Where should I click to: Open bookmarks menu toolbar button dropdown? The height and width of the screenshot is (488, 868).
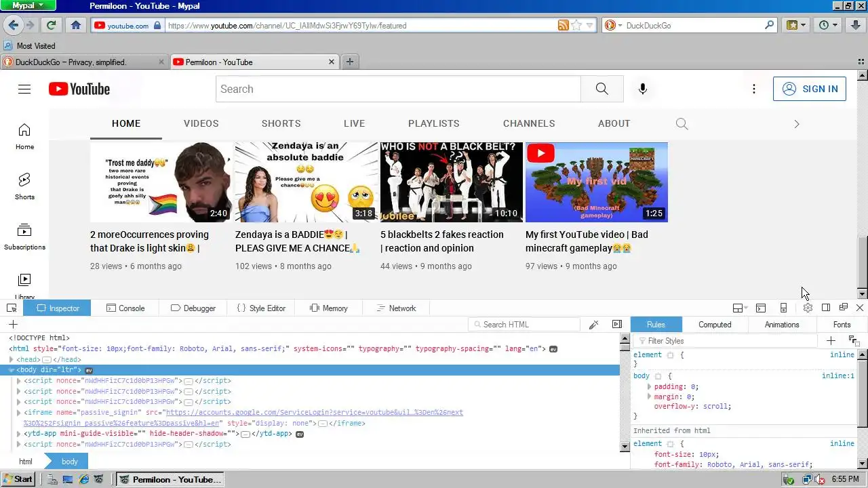(796, 25)
